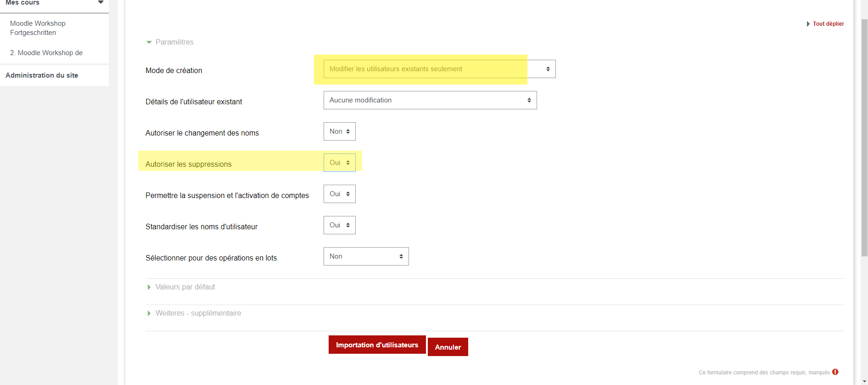Click the Annuler button
The height and width of the screenshot is (385, 868).
448,347
